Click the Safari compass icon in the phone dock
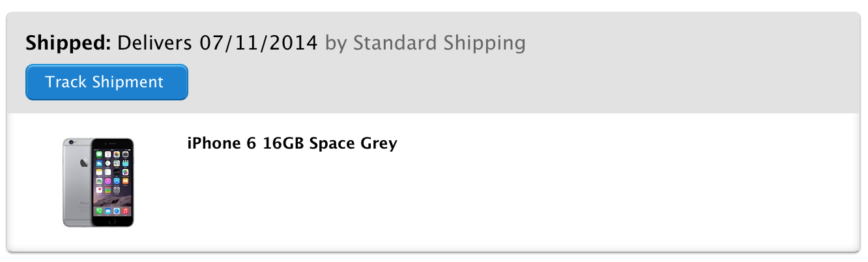The width and height of the screenshot is (868, 262). (117, 211)
